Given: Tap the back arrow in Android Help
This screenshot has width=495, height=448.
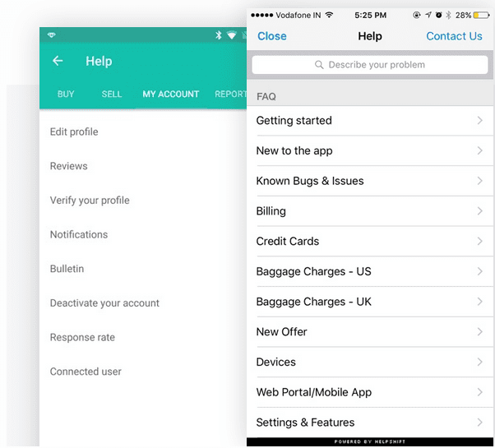Looking at the screenshot, I should pos(58,61).
